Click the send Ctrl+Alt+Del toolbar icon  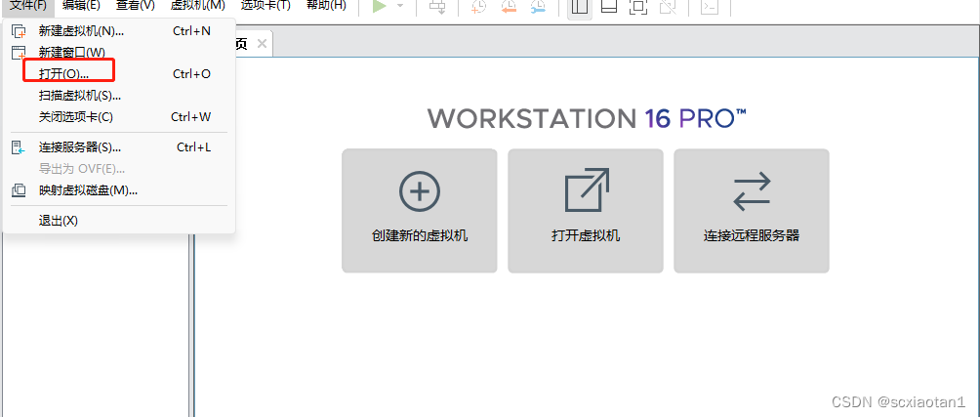437,6
